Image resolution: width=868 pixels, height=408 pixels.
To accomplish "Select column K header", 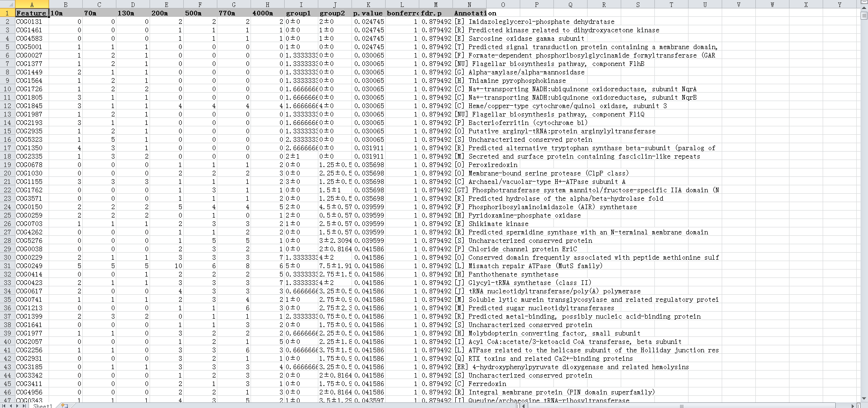I will pyautogui.click(x=368, y=5).
